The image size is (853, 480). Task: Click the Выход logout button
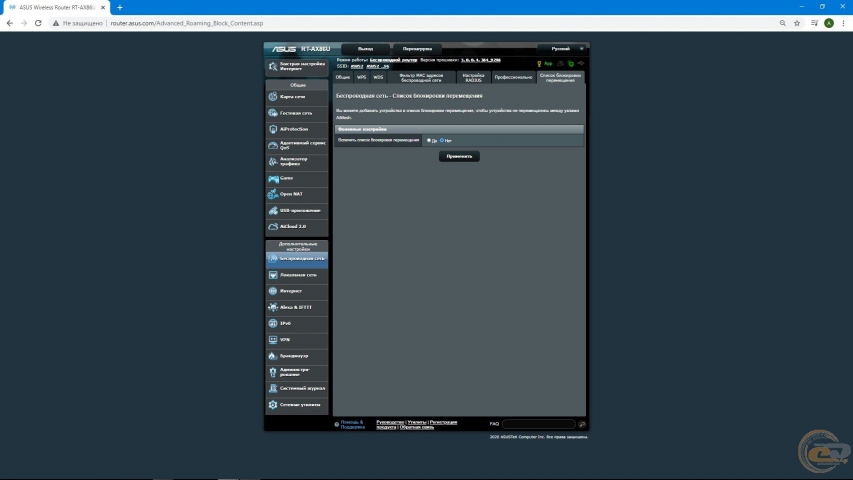pyautogui.click(x=366, y=49)
